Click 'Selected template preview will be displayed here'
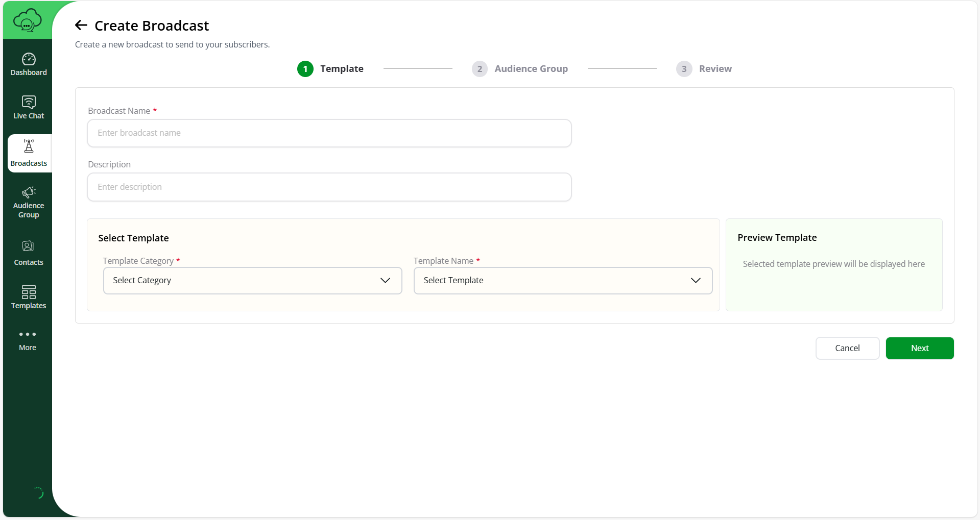The width and height of the screenshot is (980, 520). pyautogui.click(x=833, y=264)
